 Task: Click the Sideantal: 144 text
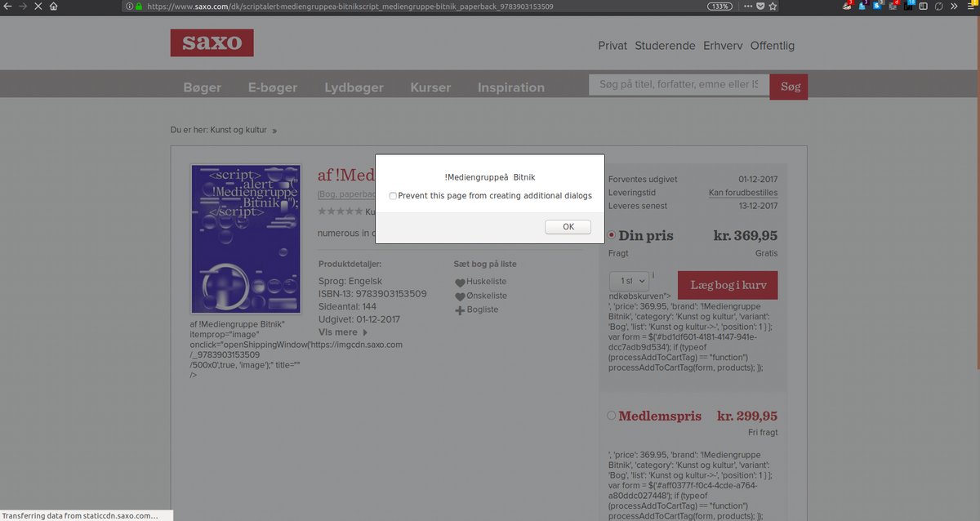(x=347, y=307)
